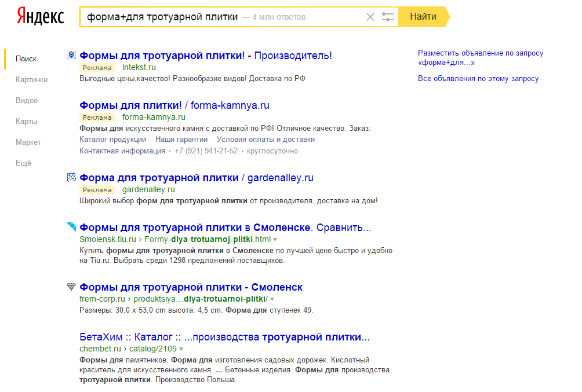Viewport: 582px width, 392px height.
Task: Click the phone number +7 (921) 941-21-52
Action: (206, 151)
